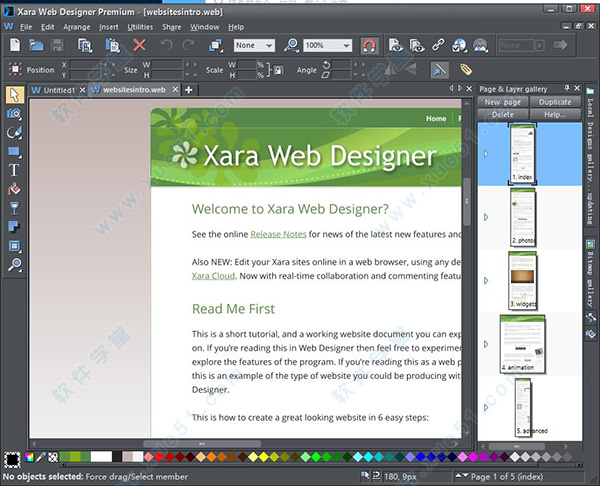Click the Copy icon in toolbar
The width and height of the screenshot is (600, 486).
click(85, 45)
